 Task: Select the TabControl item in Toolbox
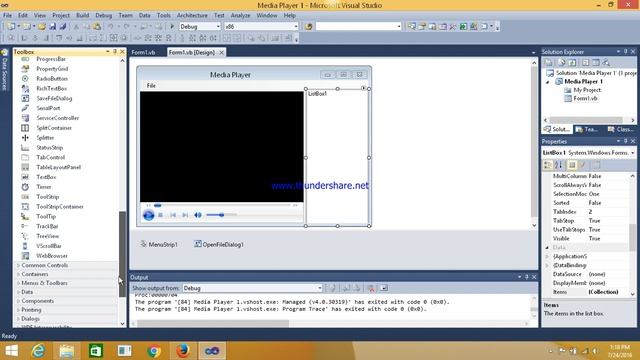point(51,158)
